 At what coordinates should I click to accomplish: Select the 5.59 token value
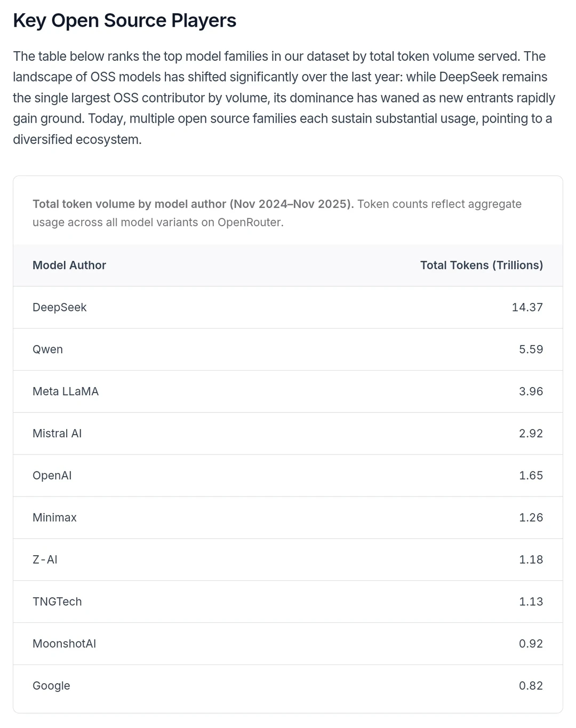[x=531, y=349]
